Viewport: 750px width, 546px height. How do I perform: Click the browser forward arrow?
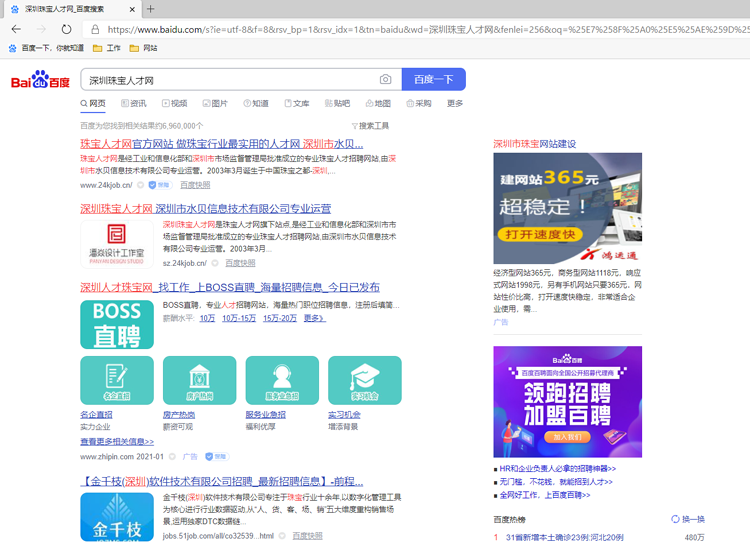coord(42,29)
